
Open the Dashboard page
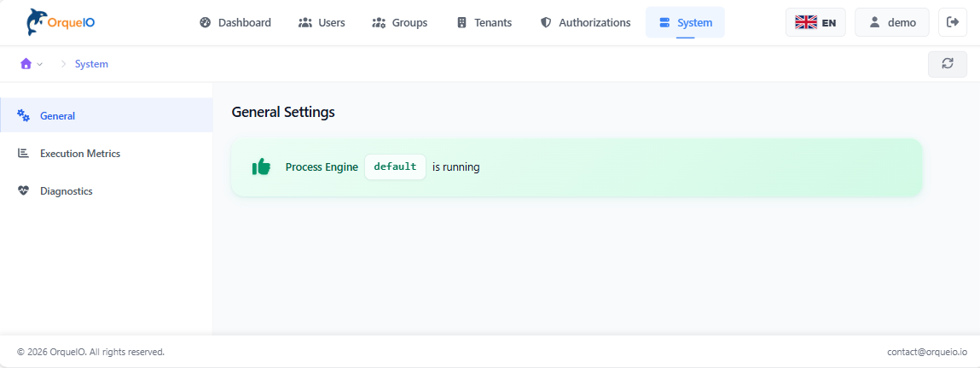click(235, 22)
